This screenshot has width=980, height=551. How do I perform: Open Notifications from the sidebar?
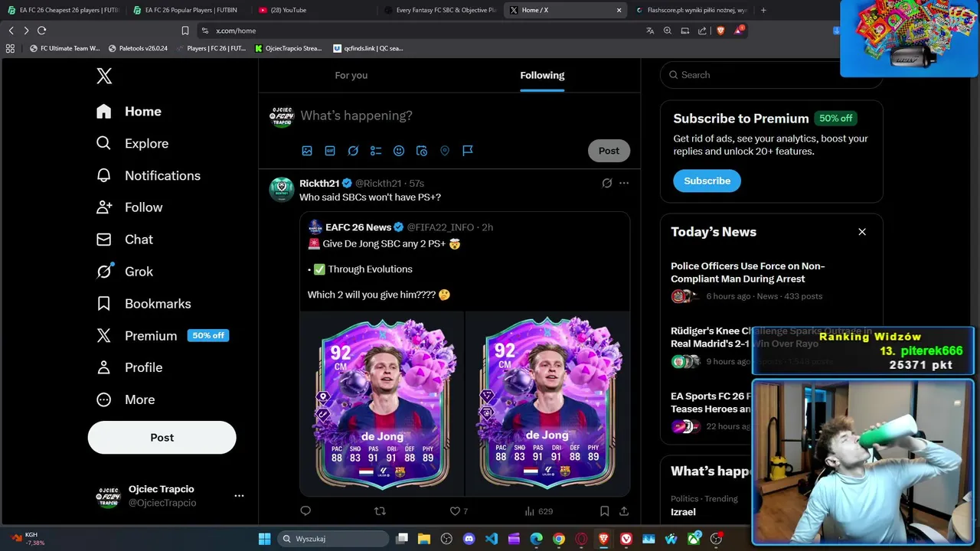(x=149, y=175)
